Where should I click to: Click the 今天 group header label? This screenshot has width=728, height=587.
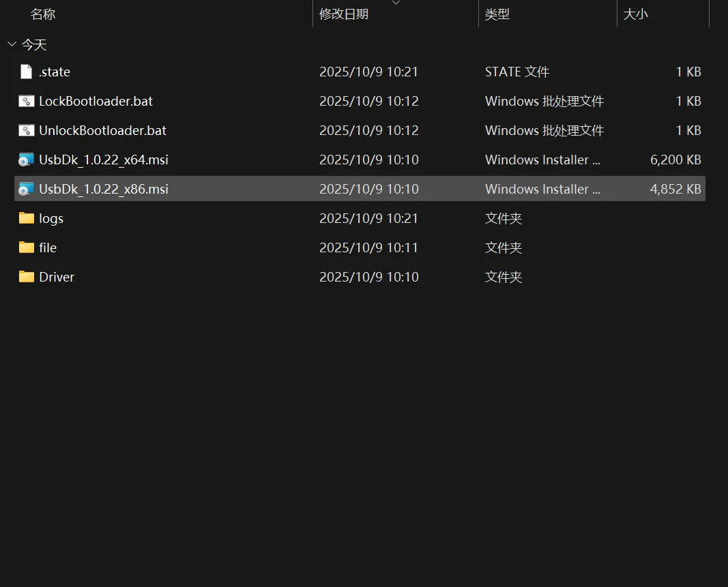click(34, 45)
